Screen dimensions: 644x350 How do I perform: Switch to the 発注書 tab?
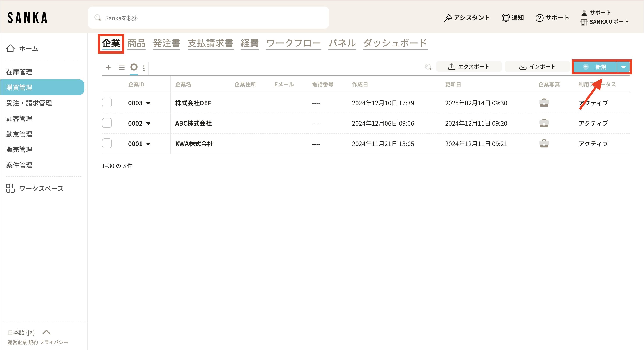click(166, 43)
